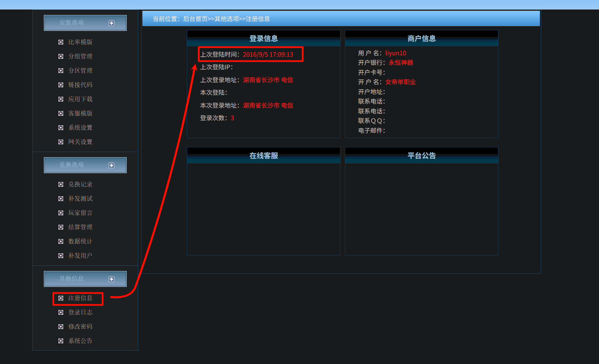Click the bullet icon beside 兑换记录
The width and height of the screenshot is (599, 364).
click(x=61, y=184)
